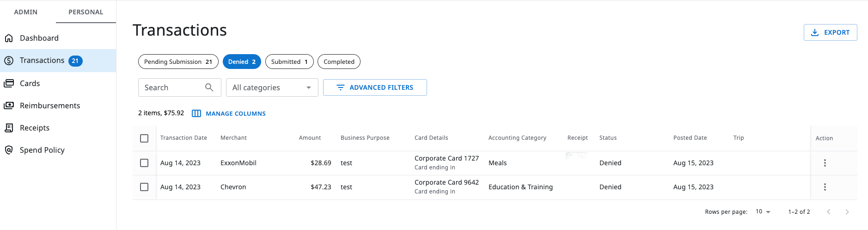Click the Dashboard home icon
868x230 pixels.
pyautogui.click(x=9, y=38)
